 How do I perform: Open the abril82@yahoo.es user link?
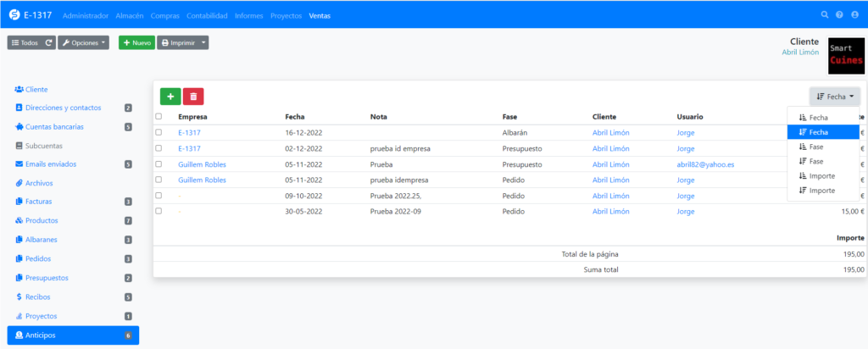[x=704, y=164]
